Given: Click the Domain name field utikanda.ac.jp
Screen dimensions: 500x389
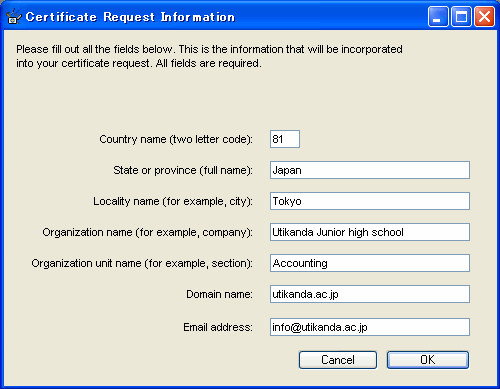Looking at the screenshot, I should (370, 294).
